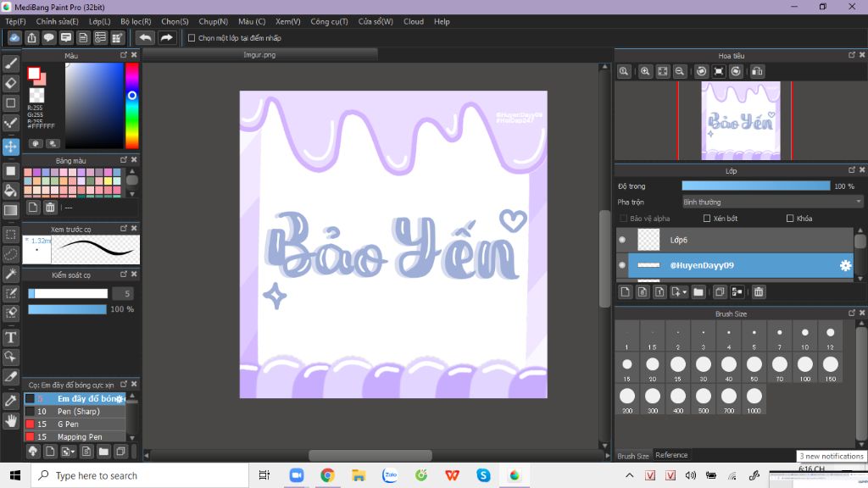Add a new folder in layer panel
Viewport: 868px width, 488px height.
click(698, 292)
